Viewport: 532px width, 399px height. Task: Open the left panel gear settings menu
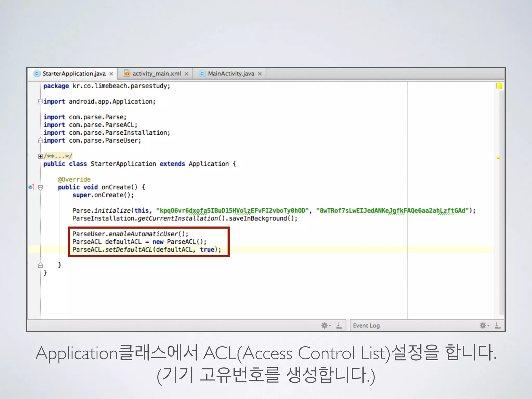click(x=326, y=325)
